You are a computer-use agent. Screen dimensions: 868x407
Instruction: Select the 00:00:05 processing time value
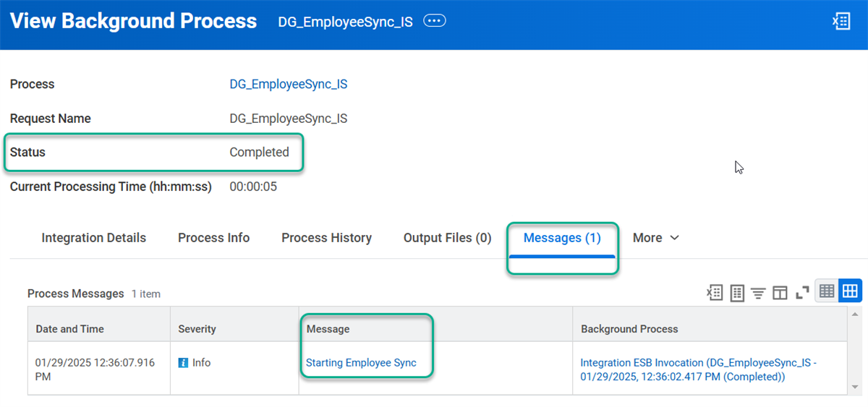[x=253, y=187]
